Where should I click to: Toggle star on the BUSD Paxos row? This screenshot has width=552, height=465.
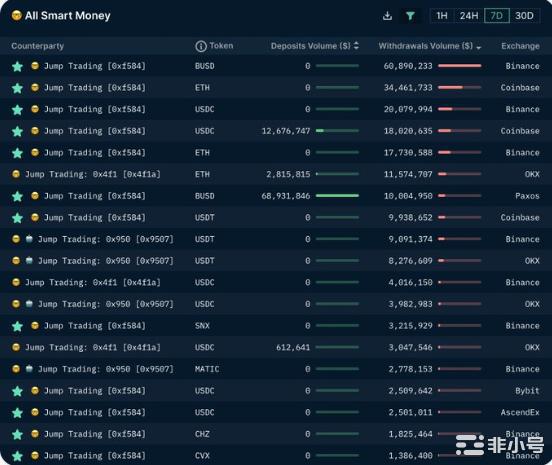[x=17, y=196]
